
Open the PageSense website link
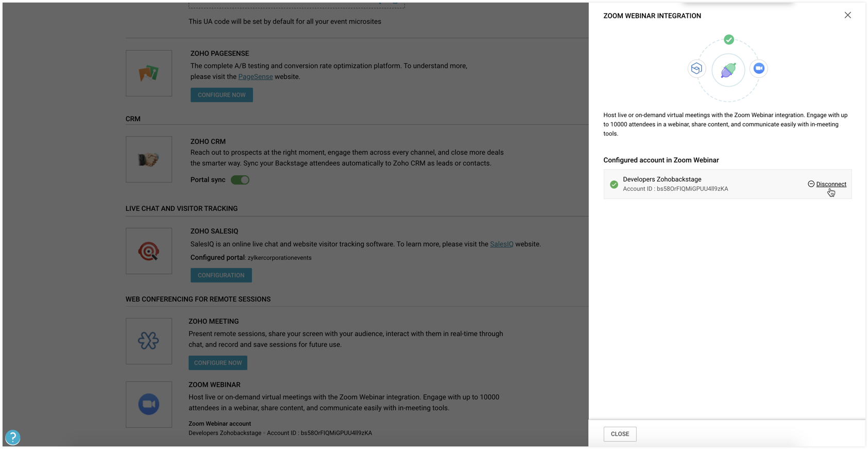point(256,77)
